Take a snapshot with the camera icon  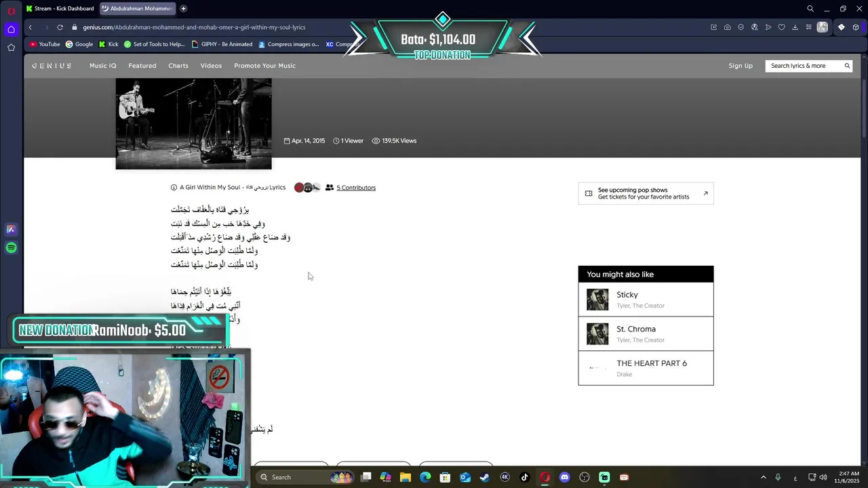tap(728, 27)
